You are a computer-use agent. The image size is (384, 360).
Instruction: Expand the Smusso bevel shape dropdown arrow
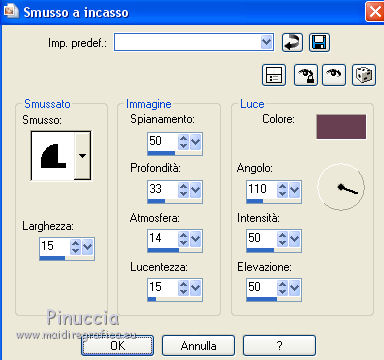pyautogui.click(x=82, y=156)
